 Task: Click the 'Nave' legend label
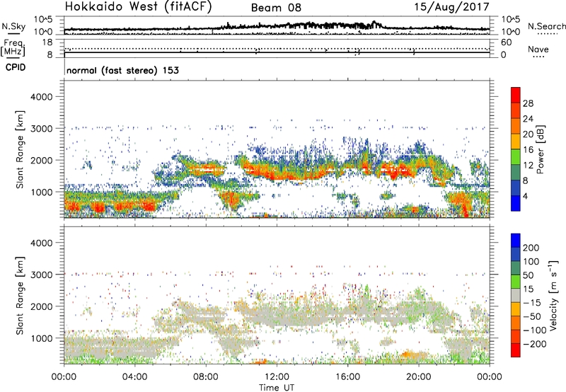point(538,50)
